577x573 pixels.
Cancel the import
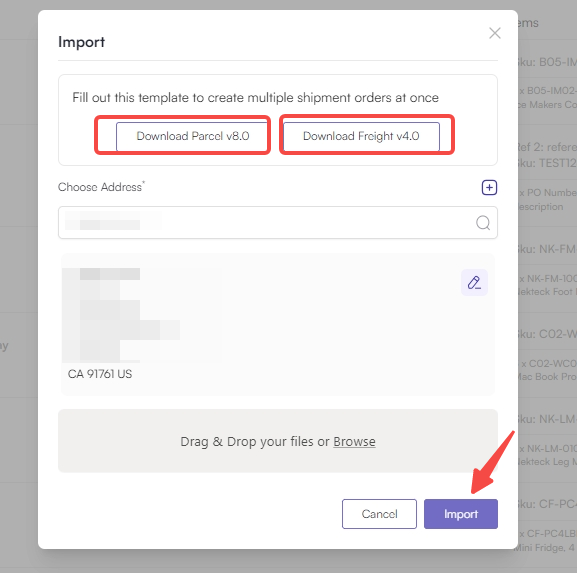pyautogui.click(x=379, y=514)
